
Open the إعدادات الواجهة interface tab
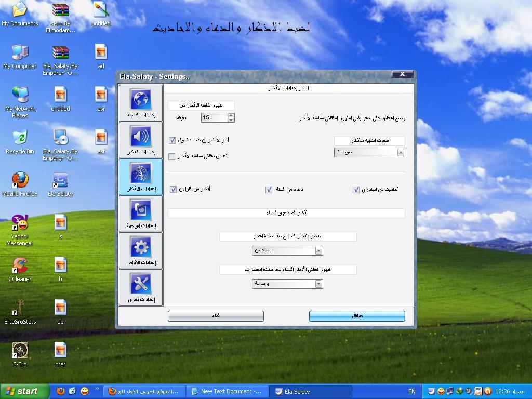click(141, 214)
